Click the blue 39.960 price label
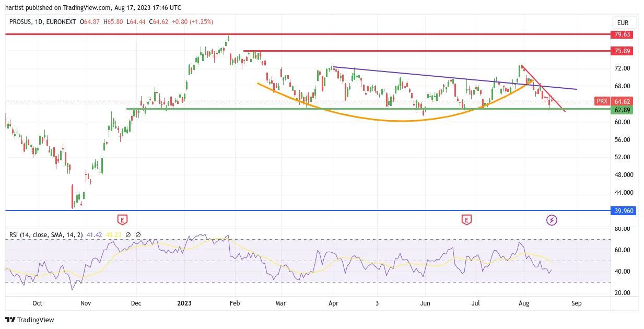 [623, 211]
